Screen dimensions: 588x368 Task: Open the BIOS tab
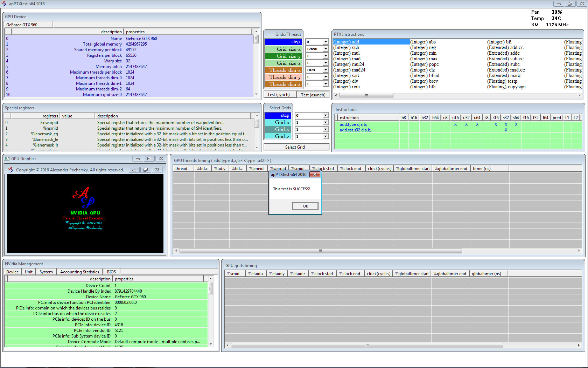(x=111, y=272)
